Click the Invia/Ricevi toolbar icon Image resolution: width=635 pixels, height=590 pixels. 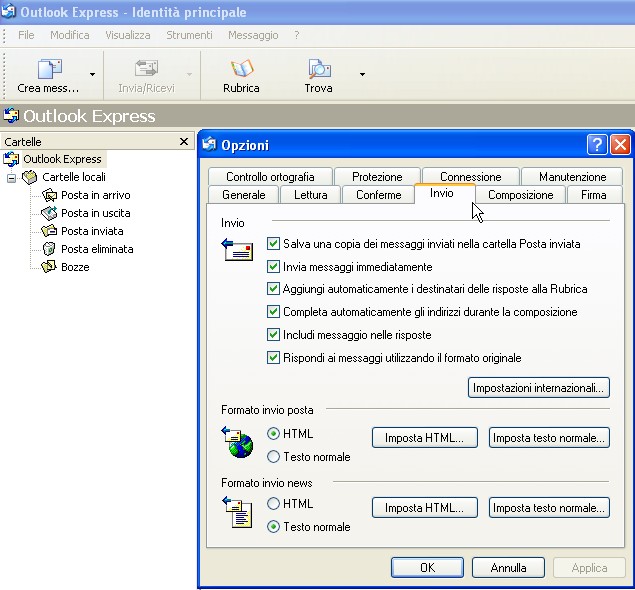click(x=146, y=68)
